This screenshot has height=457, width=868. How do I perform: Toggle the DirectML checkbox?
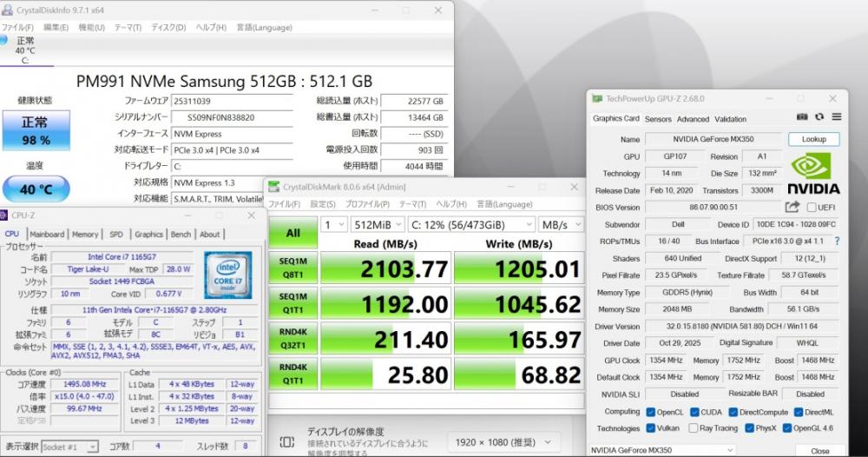tap(799, 412)
